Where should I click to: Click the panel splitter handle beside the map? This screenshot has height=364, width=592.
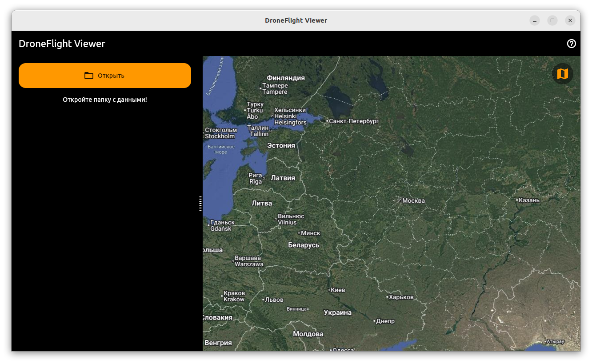[200, 203]
